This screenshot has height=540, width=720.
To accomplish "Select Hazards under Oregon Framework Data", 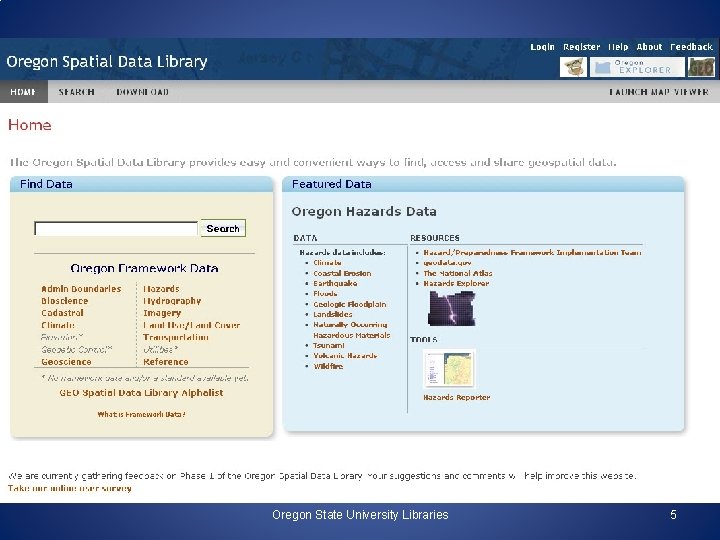I will tap(161, 289).
